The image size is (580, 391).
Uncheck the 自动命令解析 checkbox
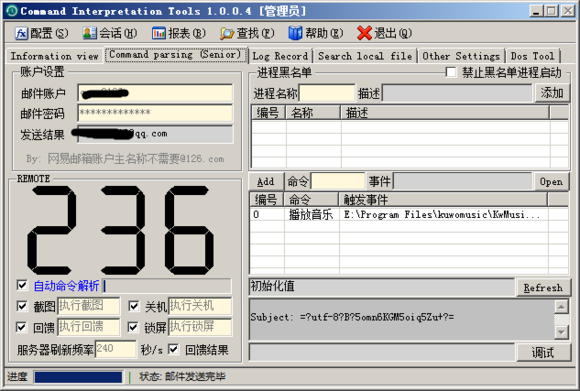(22, 285)
